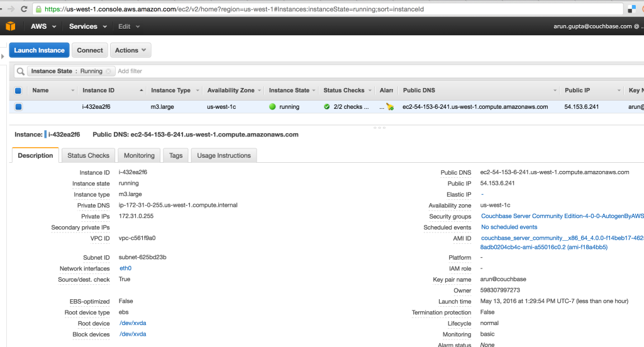Click the VPC ID value vpc-c561f9a0

137,238
